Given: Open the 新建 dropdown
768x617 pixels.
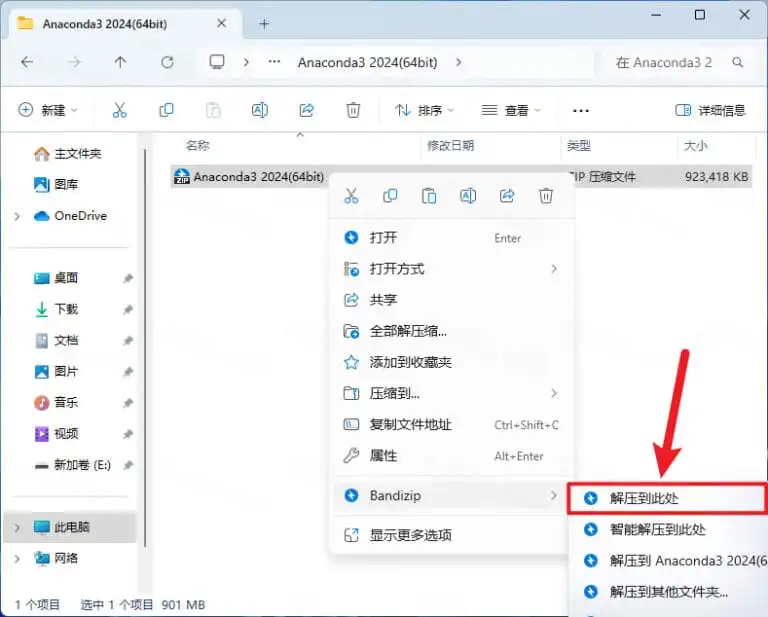Looking at the screenshot, I should [x=48, y=110].
